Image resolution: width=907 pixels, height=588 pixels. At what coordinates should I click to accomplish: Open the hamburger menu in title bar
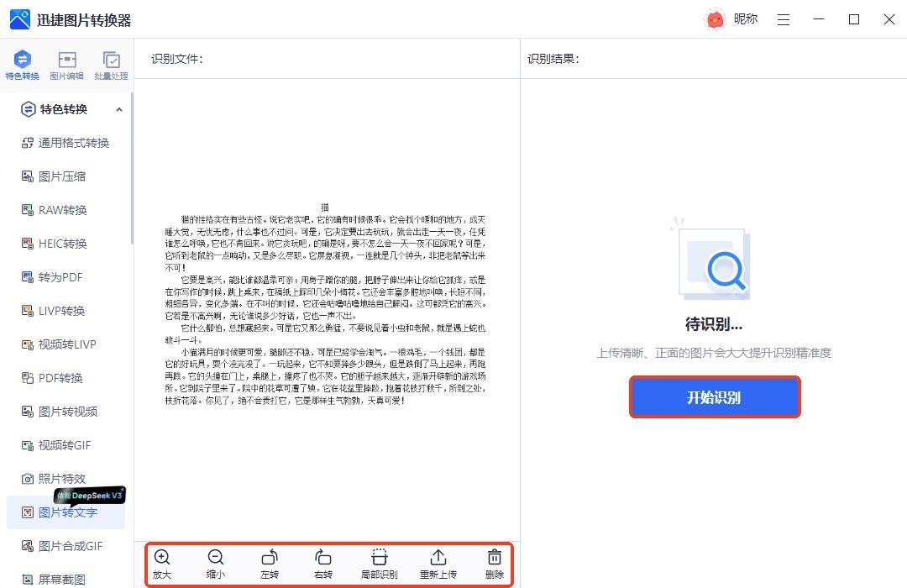coord(784,19)
